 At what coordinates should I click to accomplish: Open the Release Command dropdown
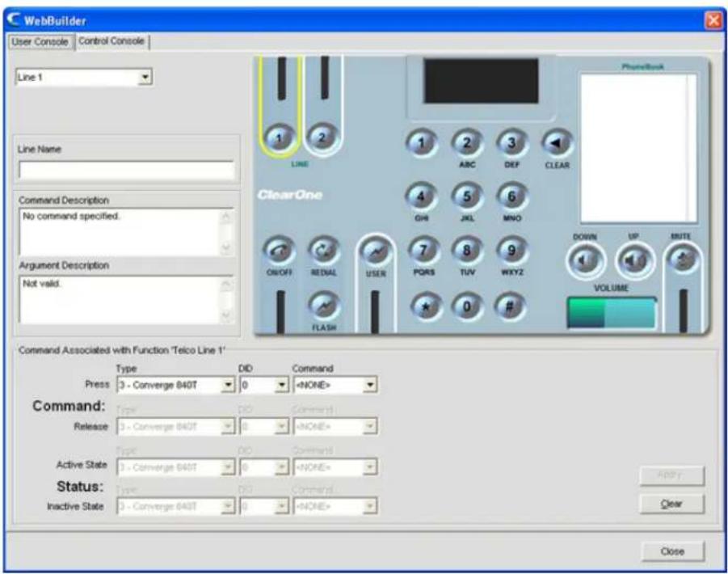(x=370, y=426)
